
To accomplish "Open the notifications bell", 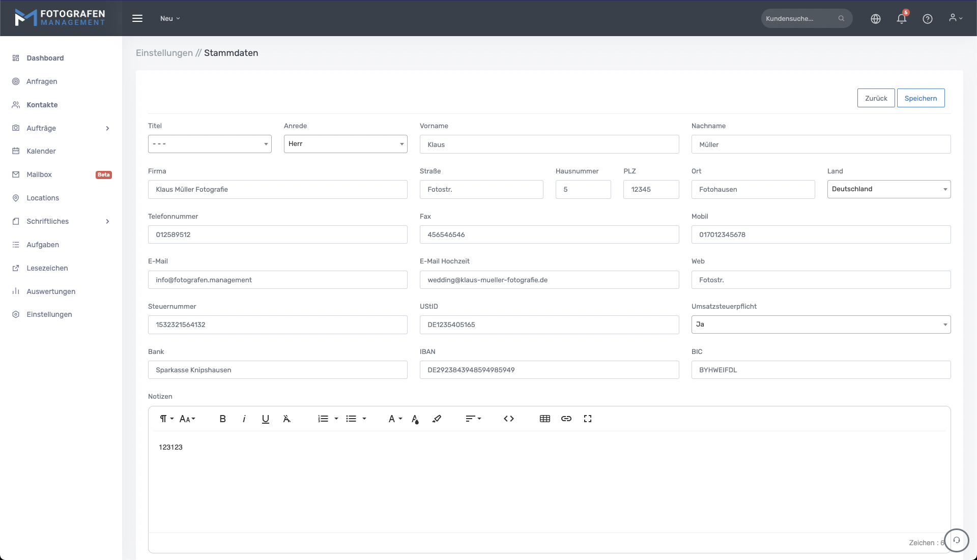I will tap(901, 19).
